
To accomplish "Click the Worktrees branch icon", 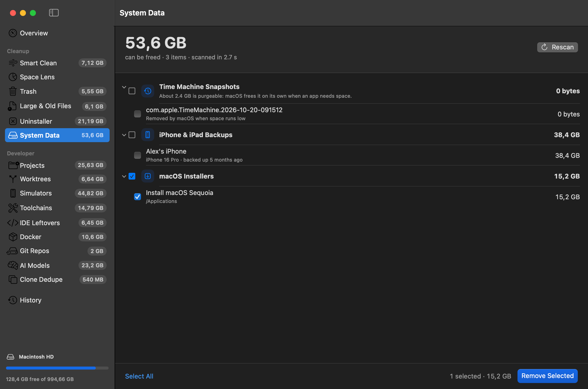I will click(x=13, y=179).
